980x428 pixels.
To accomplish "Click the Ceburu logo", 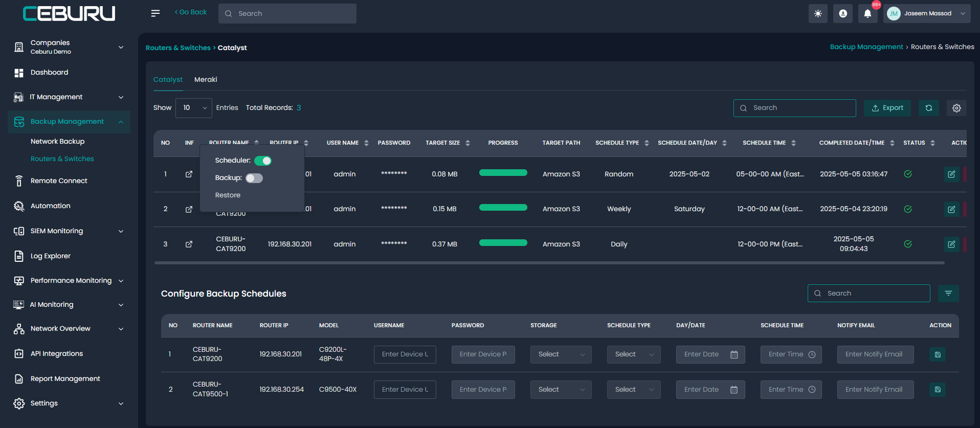I will coord(69,14).
